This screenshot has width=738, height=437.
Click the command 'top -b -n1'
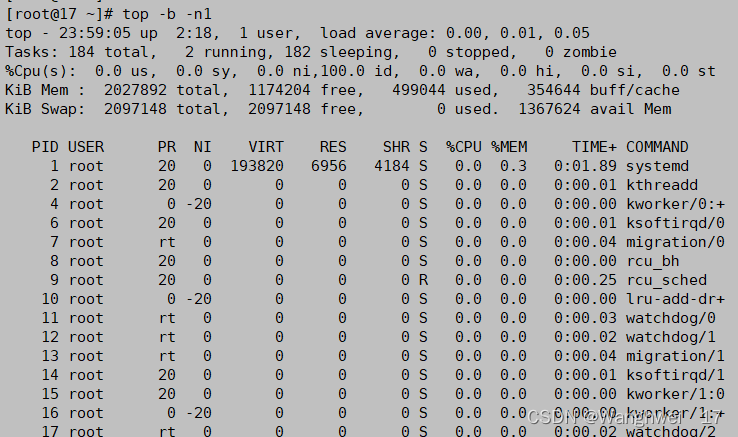167,14
